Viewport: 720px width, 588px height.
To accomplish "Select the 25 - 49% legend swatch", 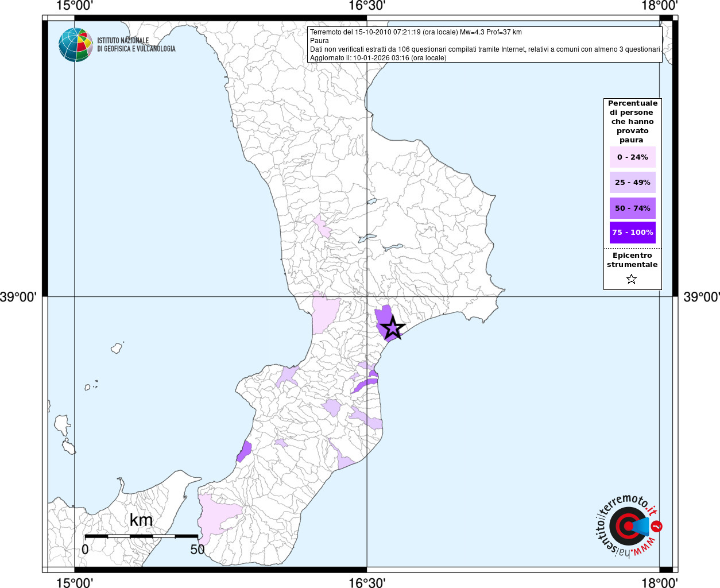I will pos(632,183).
